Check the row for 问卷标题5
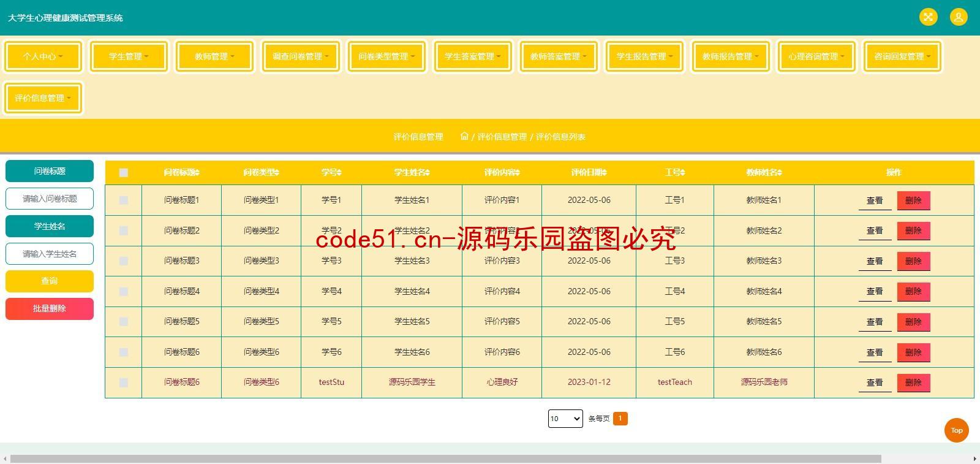 (124, 322)
